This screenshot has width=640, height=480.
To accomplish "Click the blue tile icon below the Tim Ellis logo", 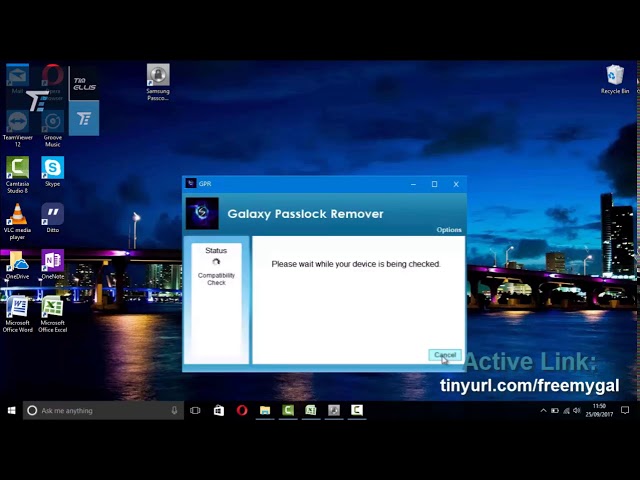I will click(x=84, y=119).
